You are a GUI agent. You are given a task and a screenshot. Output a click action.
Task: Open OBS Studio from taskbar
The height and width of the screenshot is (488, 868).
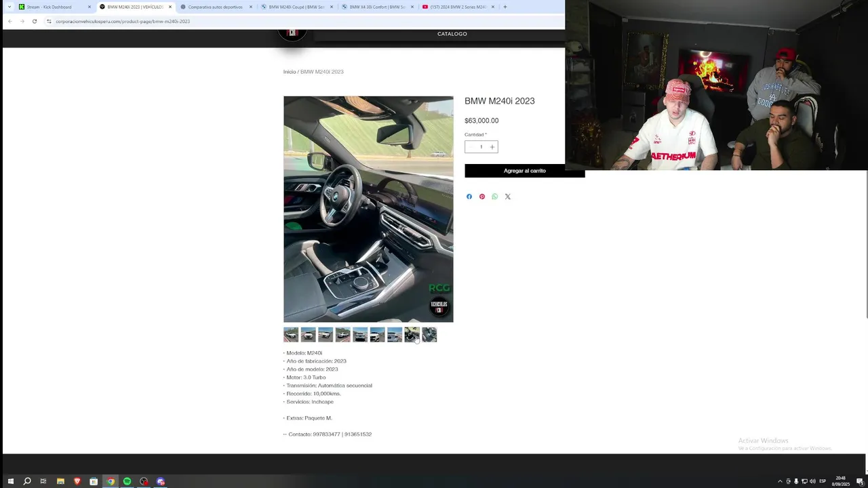tap(144, 481)
